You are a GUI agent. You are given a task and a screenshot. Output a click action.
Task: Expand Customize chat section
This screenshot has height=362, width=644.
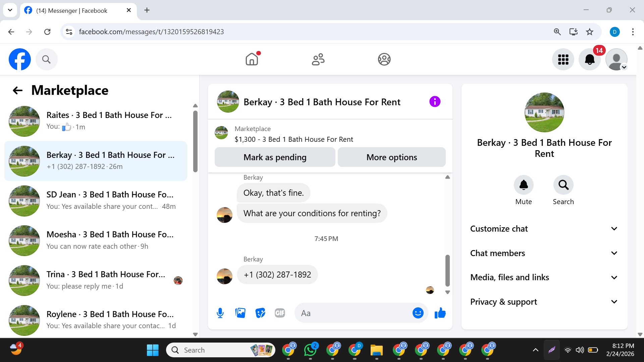(544, 229)
